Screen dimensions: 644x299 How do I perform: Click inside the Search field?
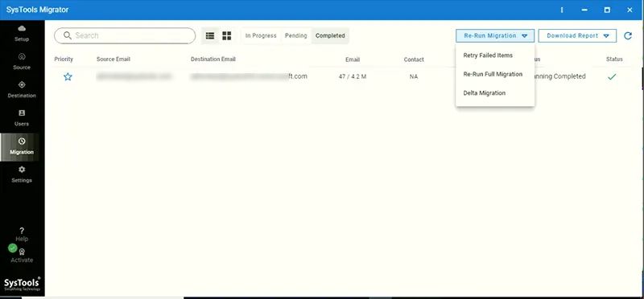(125, 35)
